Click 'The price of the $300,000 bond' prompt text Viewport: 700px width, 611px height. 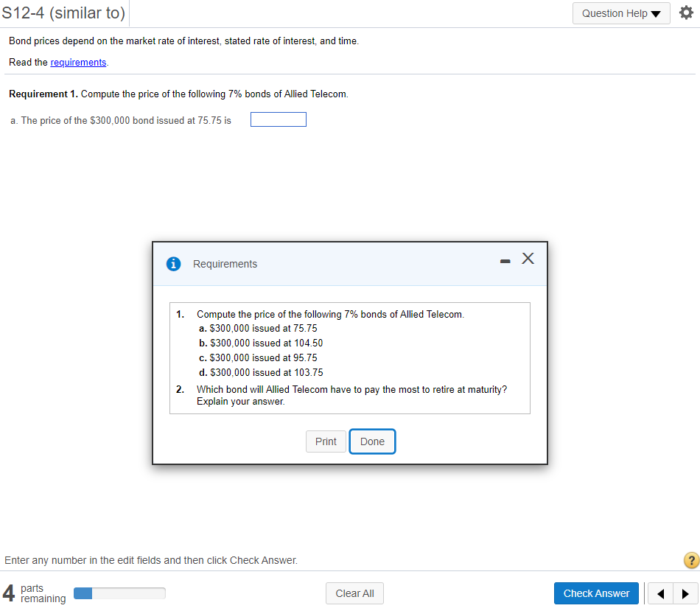pyautogui.click(x=121, y=121)
